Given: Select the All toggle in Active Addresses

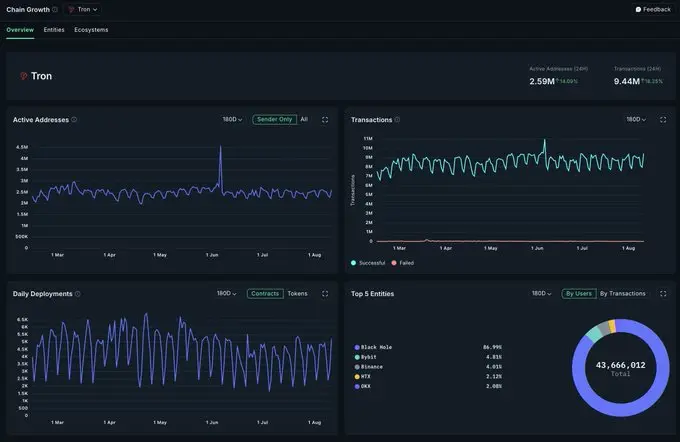Looking at the screenshot, I should pyautogui.click(x=304, y=119).
